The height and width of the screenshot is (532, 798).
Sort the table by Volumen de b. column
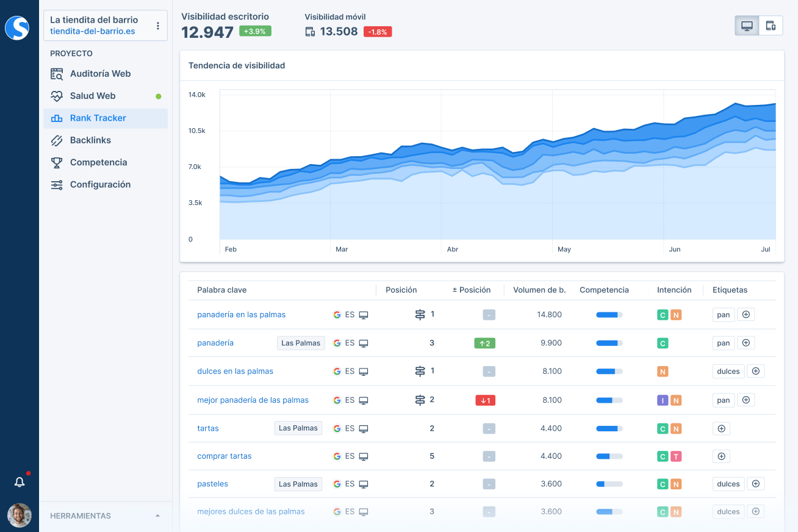539,290
